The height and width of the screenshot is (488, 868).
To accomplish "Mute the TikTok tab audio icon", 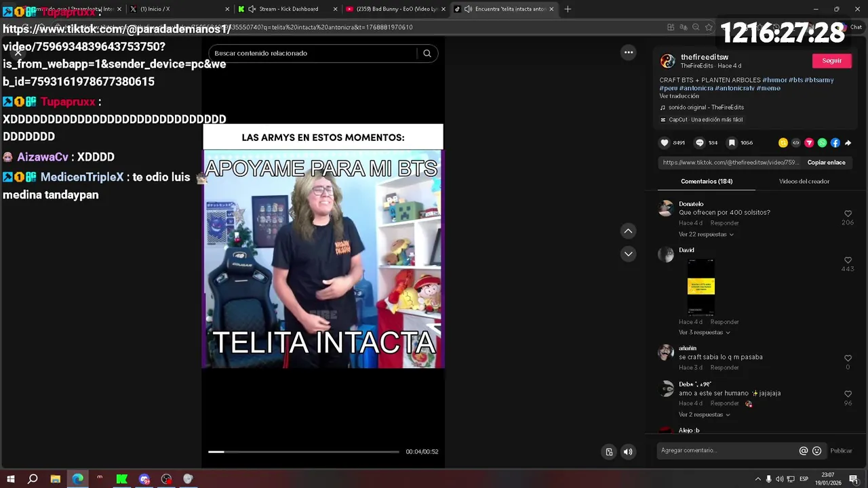I will tap(468, 9).
